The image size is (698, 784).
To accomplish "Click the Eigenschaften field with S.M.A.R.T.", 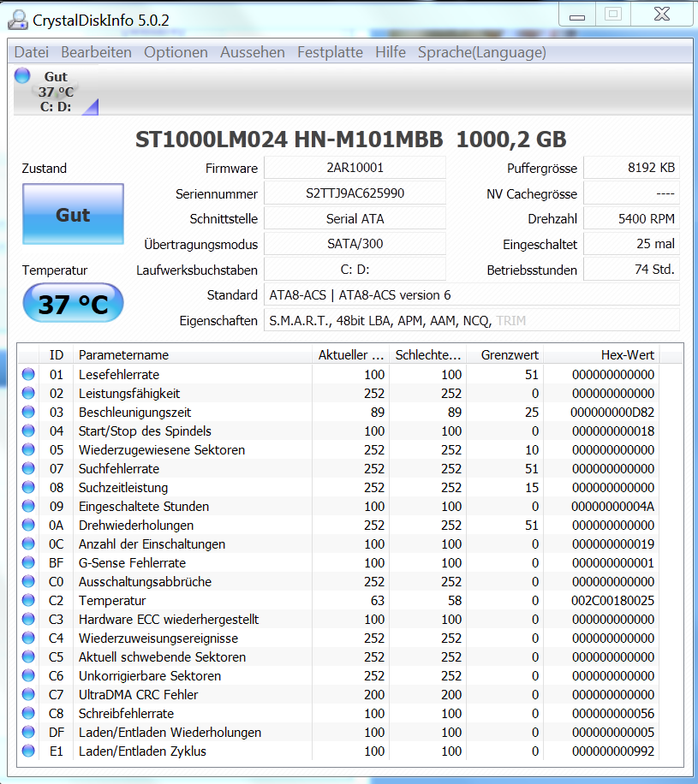I will pyautogui.click(x=471, y=320).
